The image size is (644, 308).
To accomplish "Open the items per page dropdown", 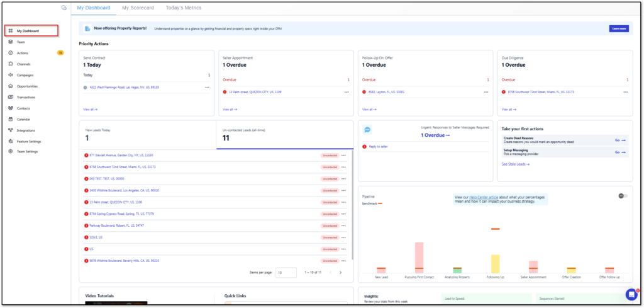I will click(287, 273).
